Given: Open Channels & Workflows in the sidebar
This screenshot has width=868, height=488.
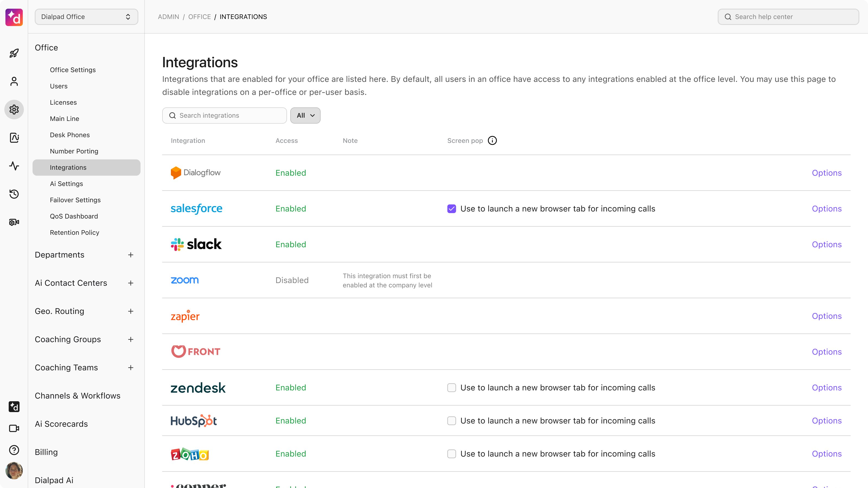Looking at the screenshot, I should pyautogui.click(x=78, y=396).
